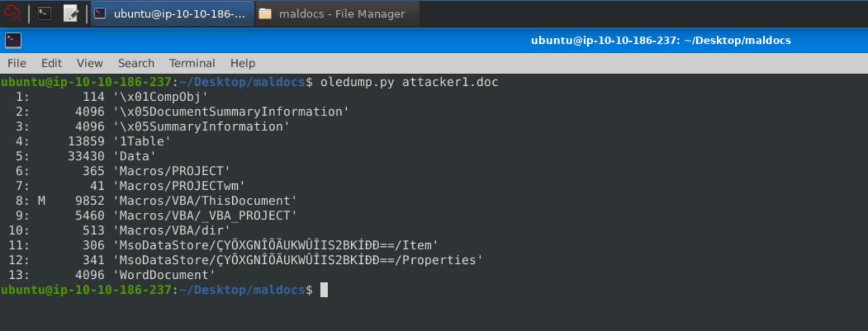
Task: Open the text editor launcher icon
Action: (x=71, y=14)
